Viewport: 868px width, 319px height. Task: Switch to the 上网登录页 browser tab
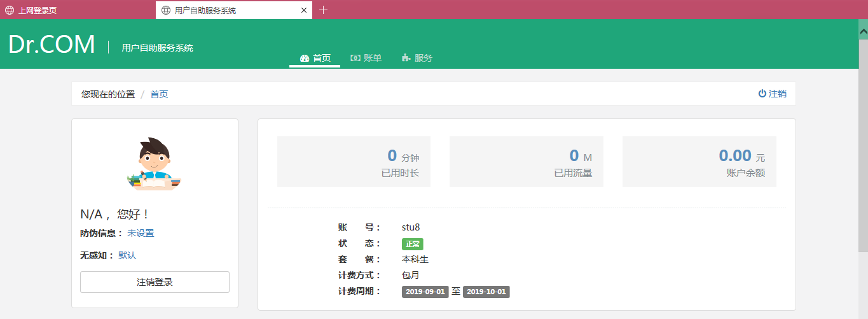tap(38, 10)
